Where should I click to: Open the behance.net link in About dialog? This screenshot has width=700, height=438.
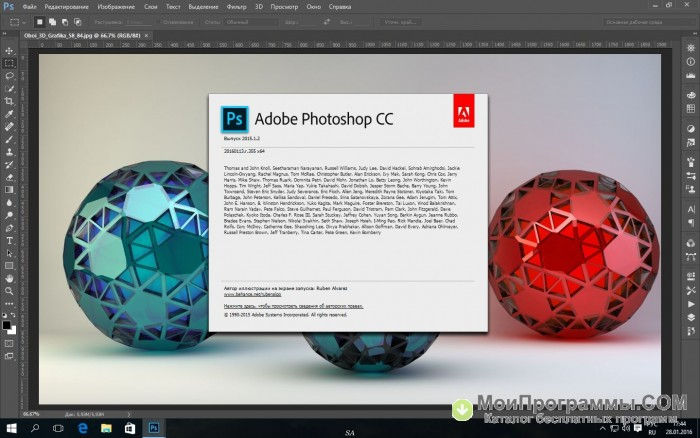click(x=252, y=295)
